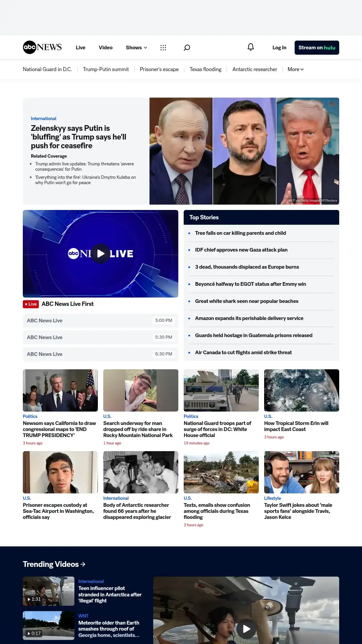Open the search magnifier icon

[x=187, y=48]
